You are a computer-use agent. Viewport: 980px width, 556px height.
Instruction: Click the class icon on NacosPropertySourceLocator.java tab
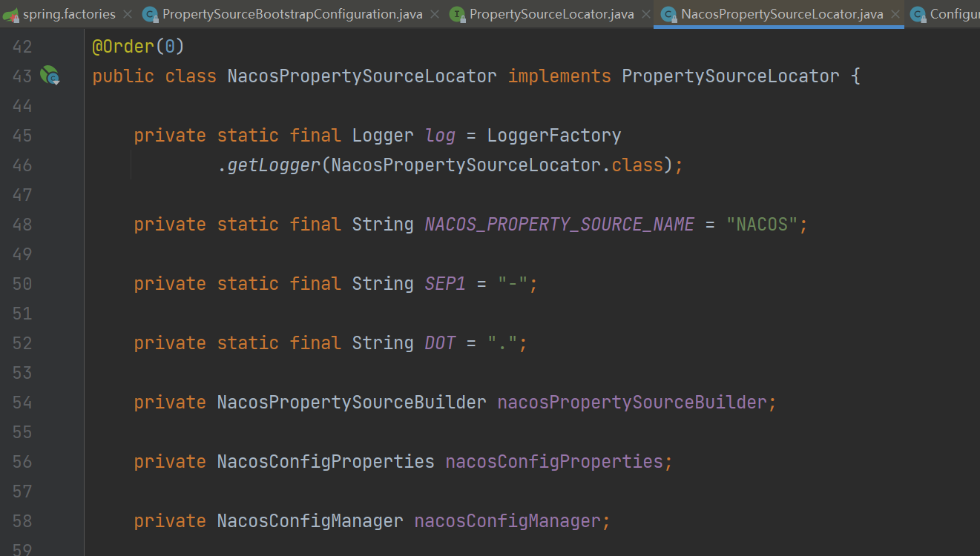tap(668, 14)
